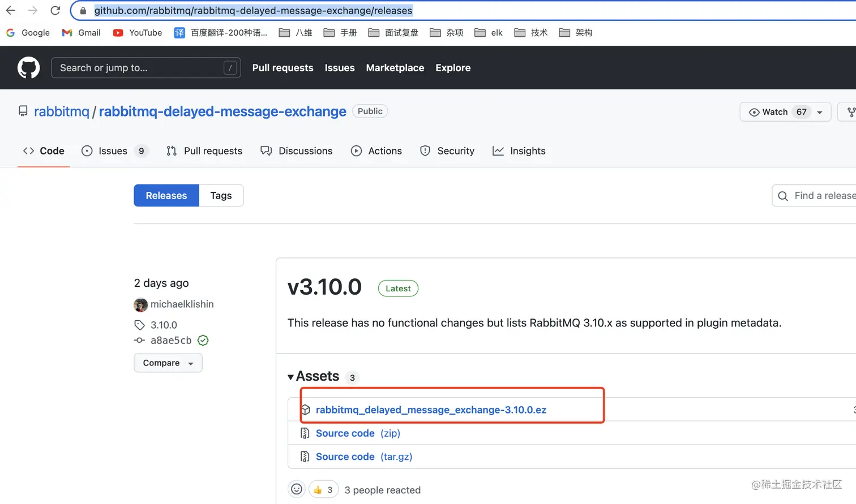Expand the Watch dropdown caret
The image size is (856, 504).
(x=820, y=112)
